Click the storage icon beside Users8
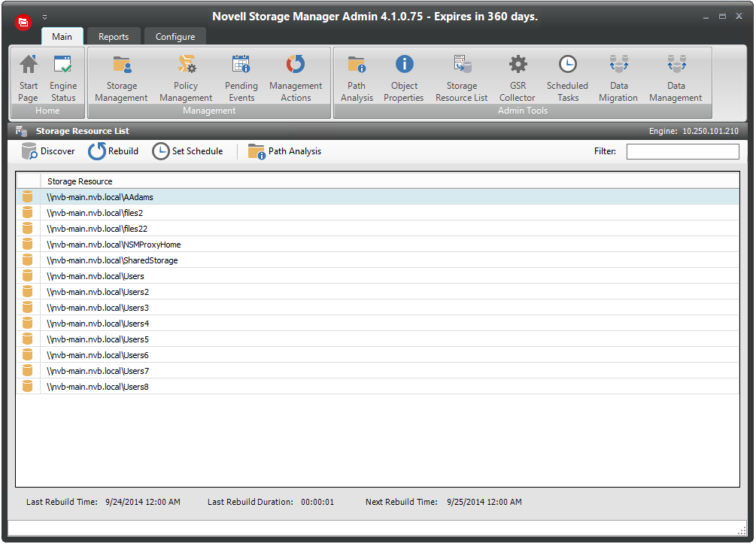Image resolution: width=756 pixels, height=544 pixels. pos(28,386)
